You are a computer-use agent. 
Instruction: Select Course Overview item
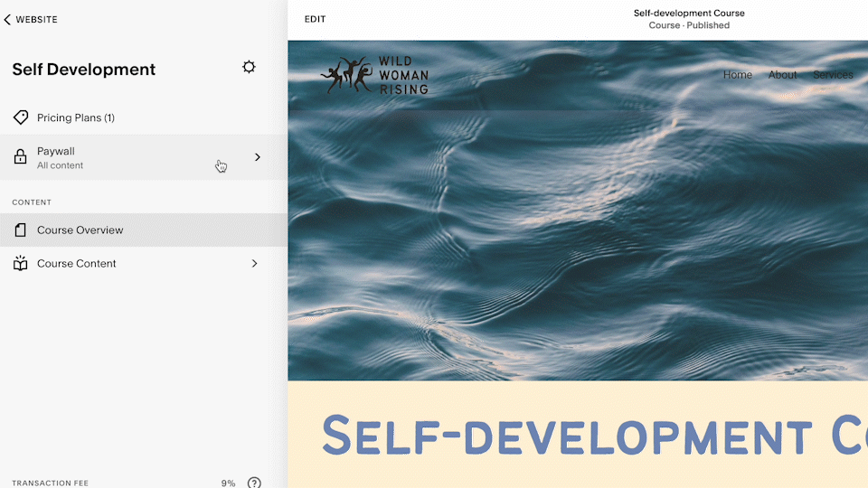coord(144,230)
